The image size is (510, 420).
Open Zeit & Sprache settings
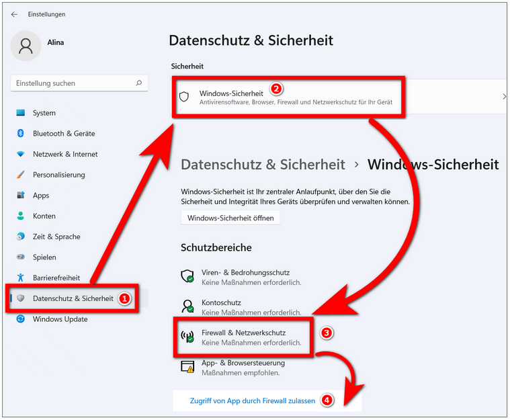[x=56, y=237]
